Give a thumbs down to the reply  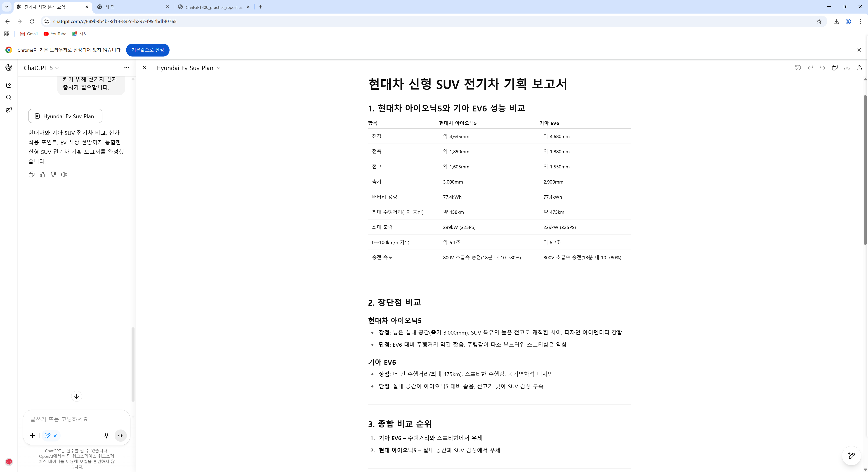click(x=53, y=175)
